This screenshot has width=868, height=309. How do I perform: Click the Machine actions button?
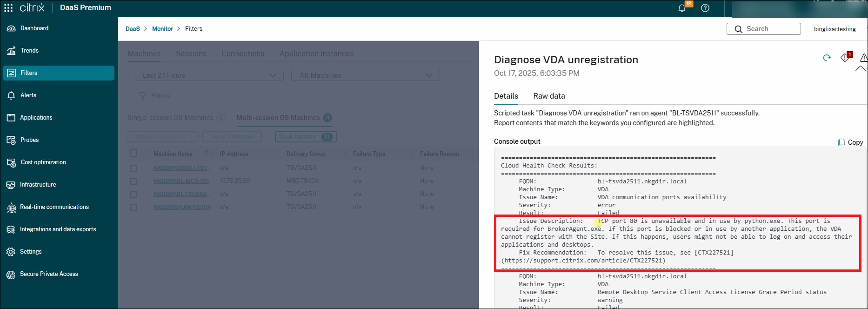tap(163, 137)
